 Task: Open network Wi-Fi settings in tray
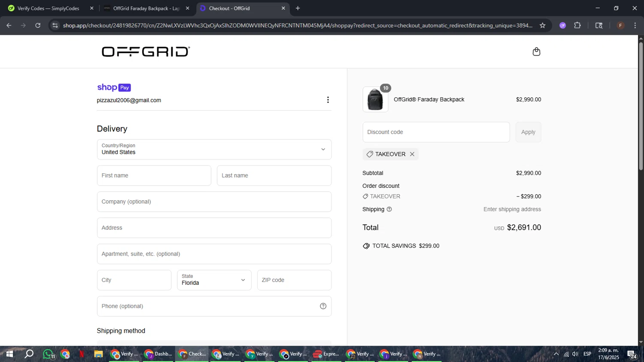566,354
